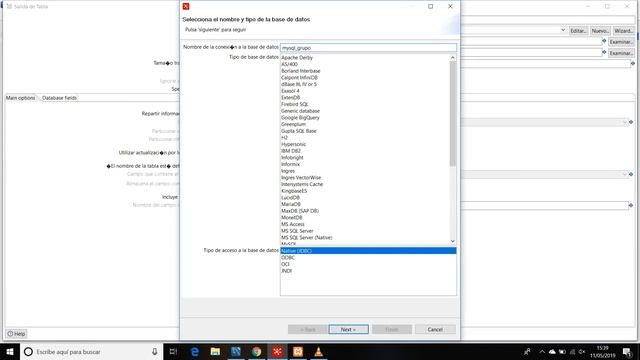Viewport: 640px width, 360px height.
Task: Click Editar button in Salida de Tabla window
Action: (x=578, y=31)
